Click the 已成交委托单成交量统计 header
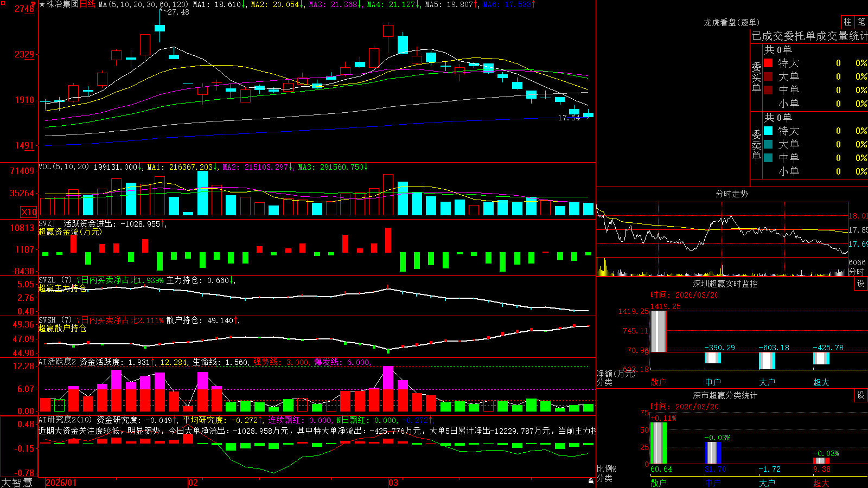Viewport: 868px width, 488px height. 809,36
